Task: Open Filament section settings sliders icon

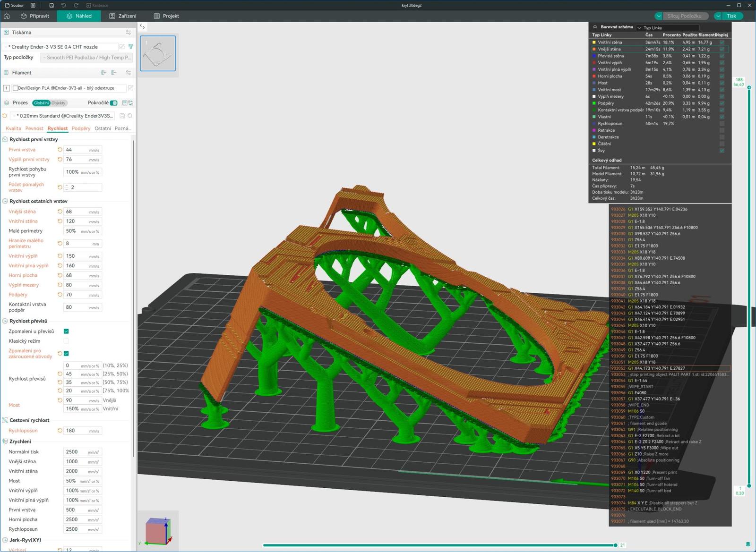Action: pyautogui.click(x=129, y=73)
